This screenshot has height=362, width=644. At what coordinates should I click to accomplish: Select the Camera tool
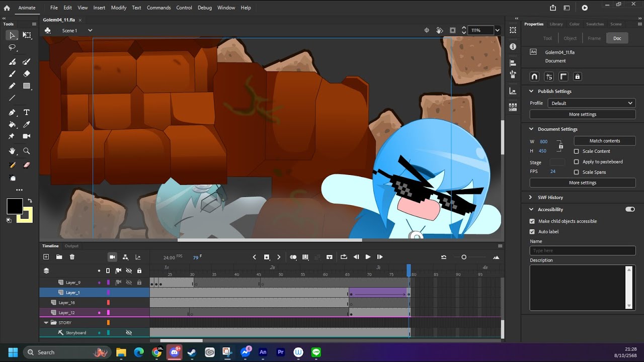(27, 136)
